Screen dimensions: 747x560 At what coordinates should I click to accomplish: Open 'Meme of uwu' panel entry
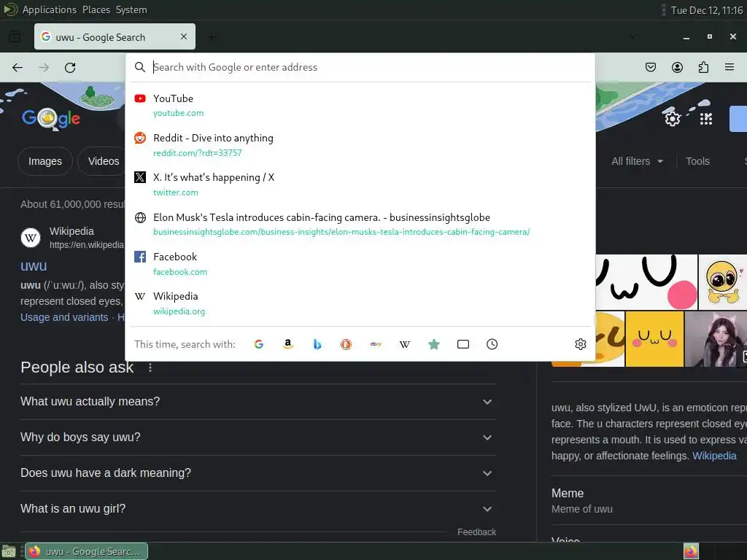(581, 509)
